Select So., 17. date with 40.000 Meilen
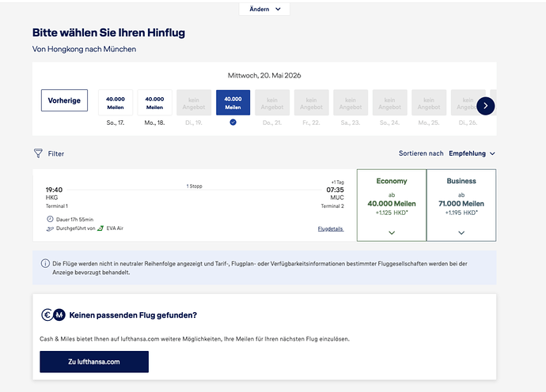The width and height of the screenshot is (546, 392). click(116, 103)
